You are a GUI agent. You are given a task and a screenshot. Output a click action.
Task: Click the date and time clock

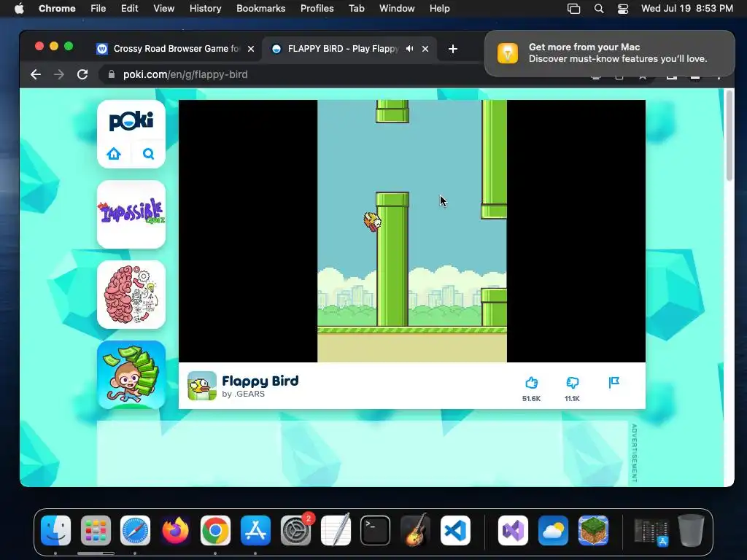click(687, 9)
